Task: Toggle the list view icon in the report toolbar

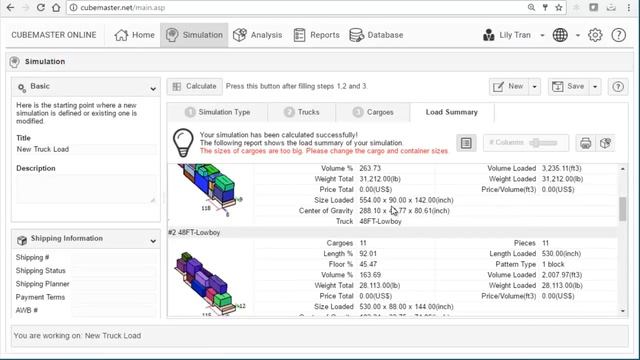Action: pos(466,143)
